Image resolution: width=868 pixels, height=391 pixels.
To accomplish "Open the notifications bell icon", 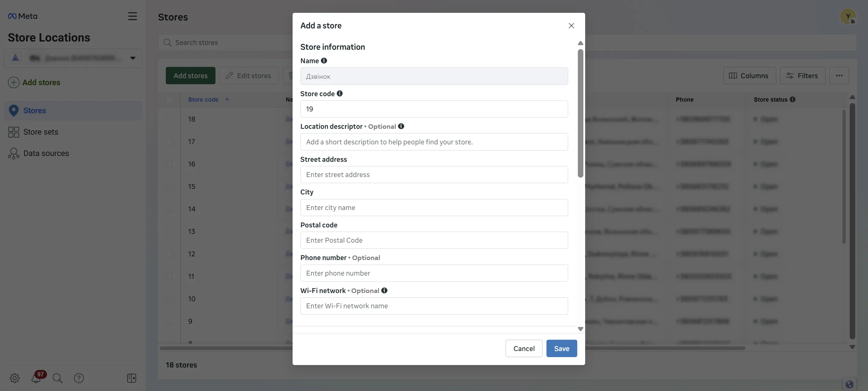I will click(36, 378).
